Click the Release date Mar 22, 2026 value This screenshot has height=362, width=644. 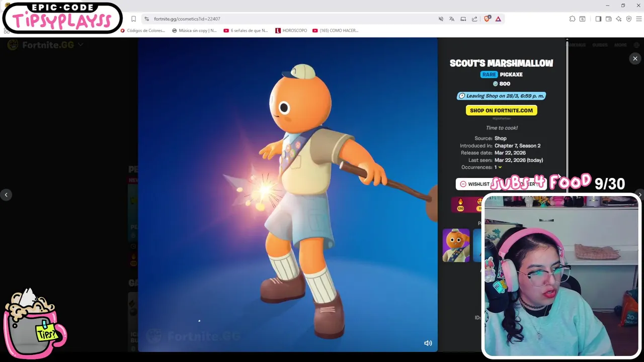tap(510, 153)
